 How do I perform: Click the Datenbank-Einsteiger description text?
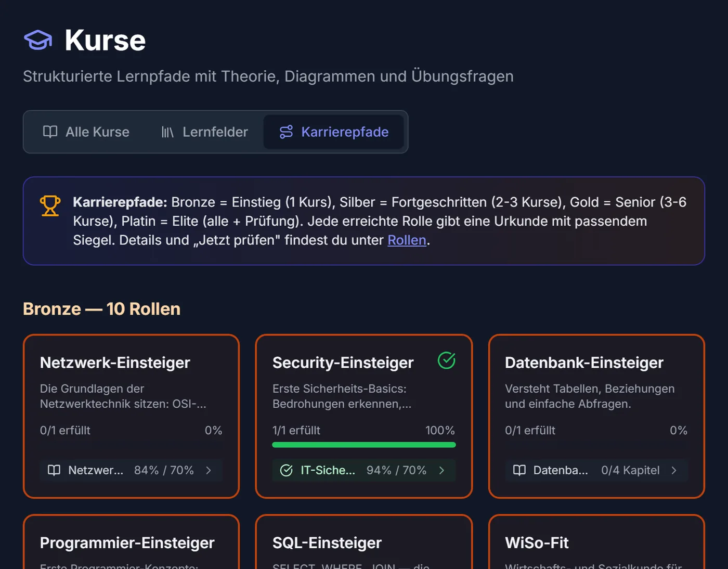click(590, 396)
